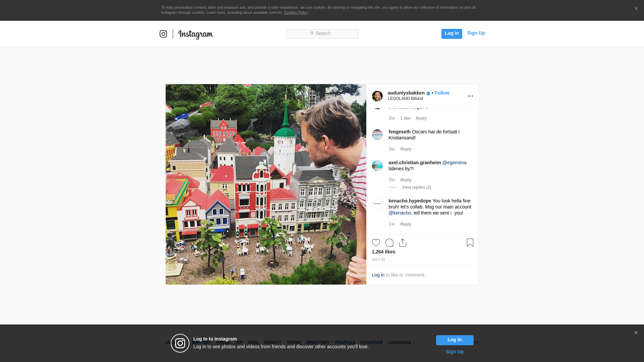Image resolution: width=644 pixels, height=362 pixels.
Task: Click the 1,264 likes count
Action: click(x=383, y=252)
